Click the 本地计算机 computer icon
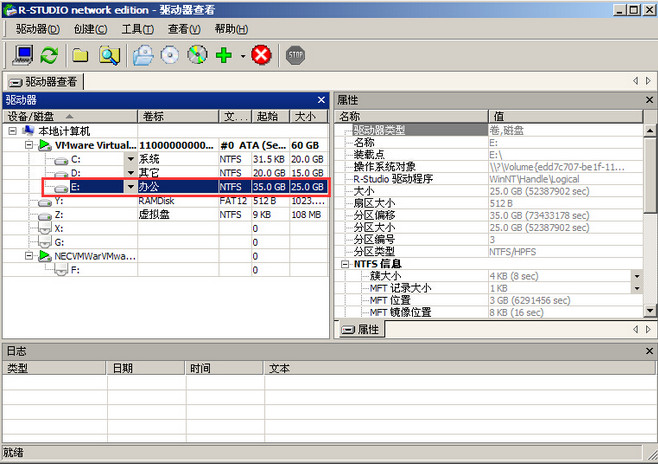658x465 pixels. pyautogui.click(x=29, y=131)
